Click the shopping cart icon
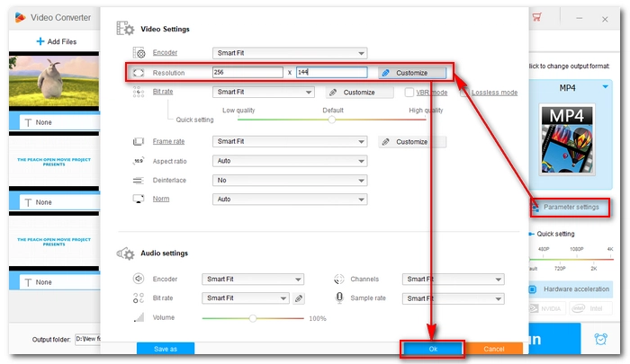Screen dimensions: 630x364 536,17
